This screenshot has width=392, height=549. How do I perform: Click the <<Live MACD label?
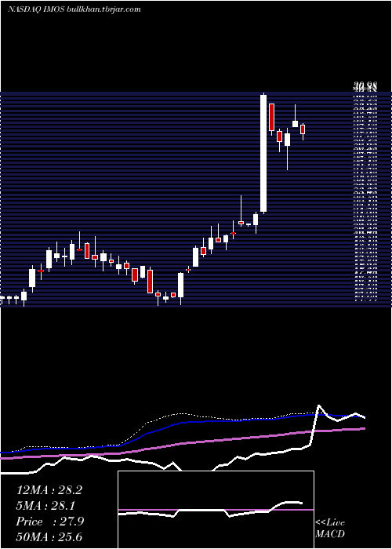pos(330,529)
